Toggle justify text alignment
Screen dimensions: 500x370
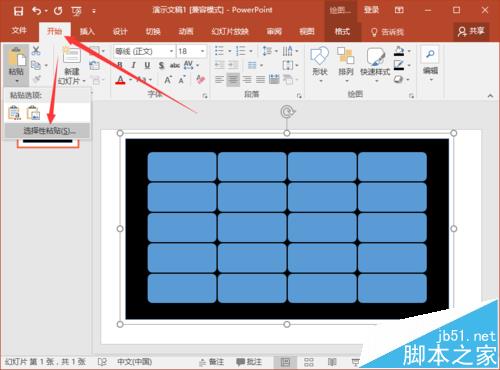(x=260, y=80)
